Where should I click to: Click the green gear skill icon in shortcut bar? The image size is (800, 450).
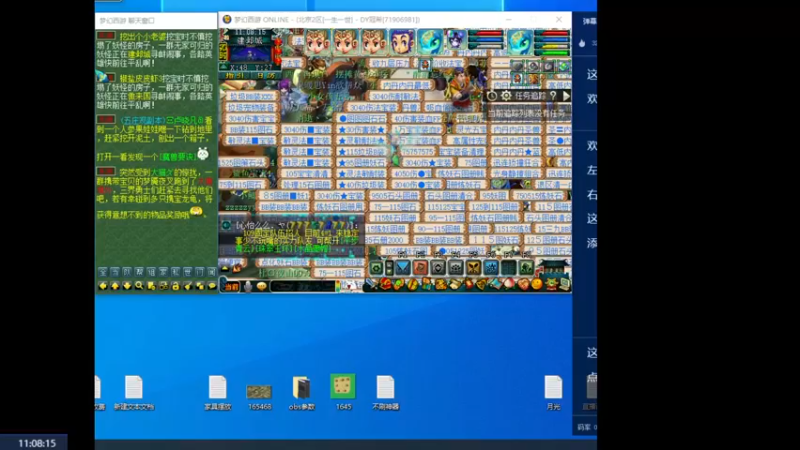(377, 268)
